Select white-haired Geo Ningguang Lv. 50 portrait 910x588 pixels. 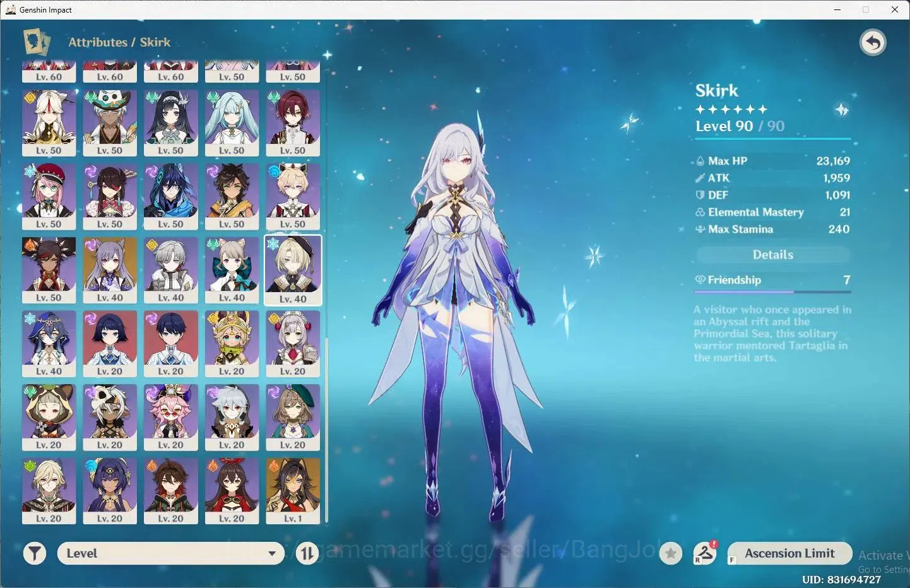49,123
